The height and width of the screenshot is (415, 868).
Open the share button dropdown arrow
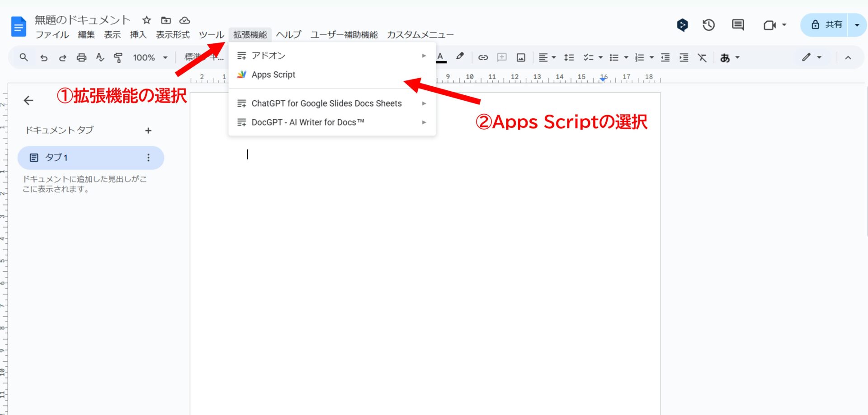tap(857, 25)
